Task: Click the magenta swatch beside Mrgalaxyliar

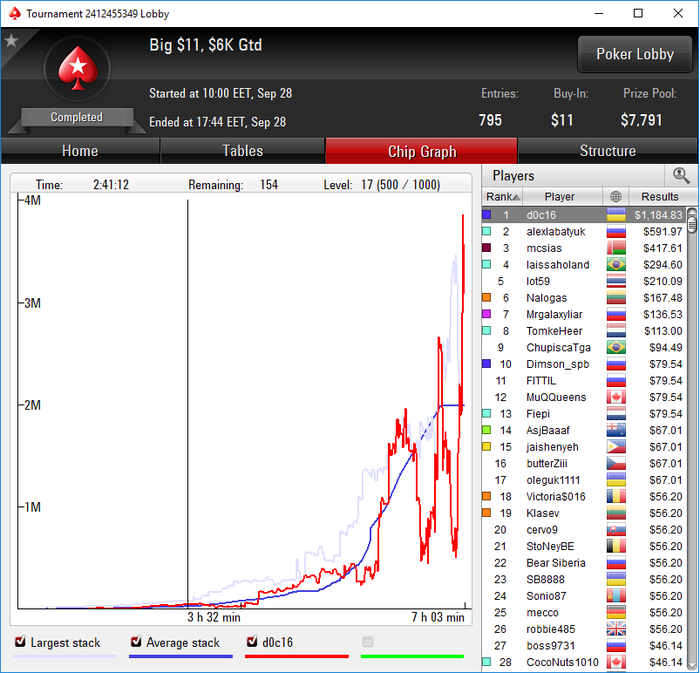Action: [x=487, y=314]
